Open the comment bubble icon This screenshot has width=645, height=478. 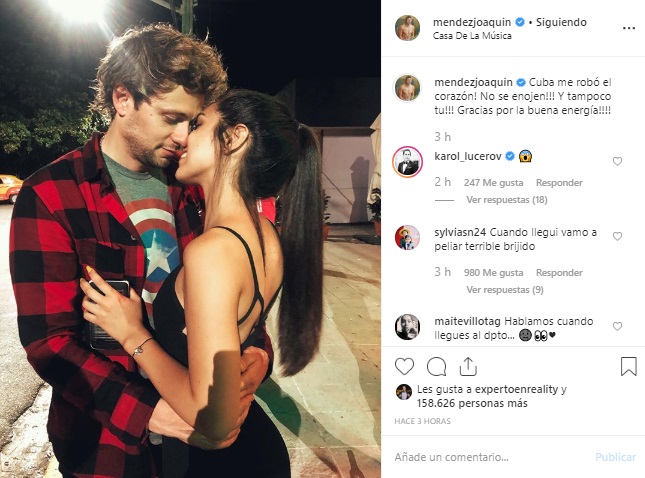[x=436, y=366]
